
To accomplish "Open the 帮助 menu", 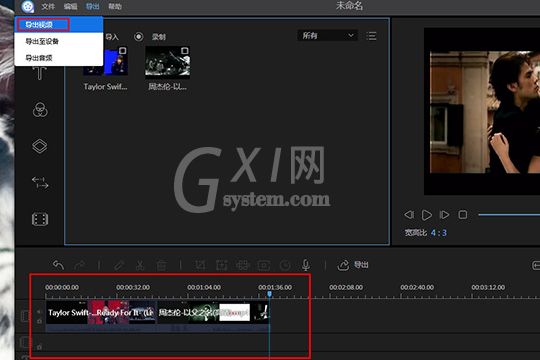I will (115, 6).
